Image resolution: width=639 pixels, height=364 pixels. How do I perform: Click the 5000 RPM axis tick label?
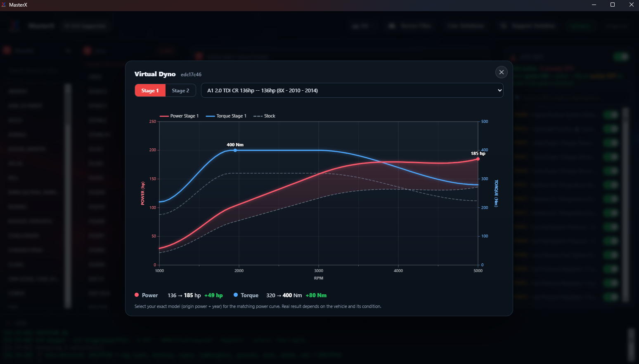click(x=478, y=271)
